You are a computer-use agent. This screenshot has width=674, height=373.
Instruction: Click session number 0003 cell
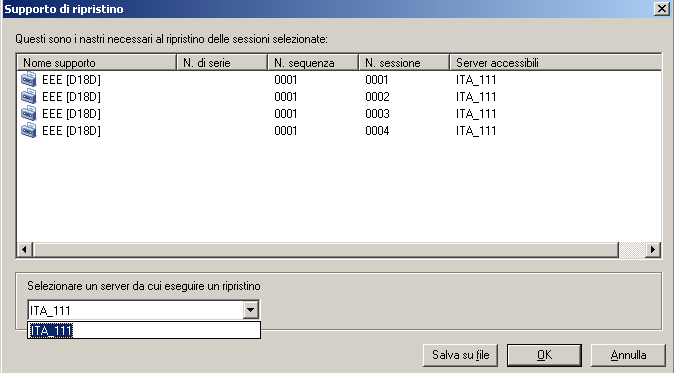coord(377,114)
